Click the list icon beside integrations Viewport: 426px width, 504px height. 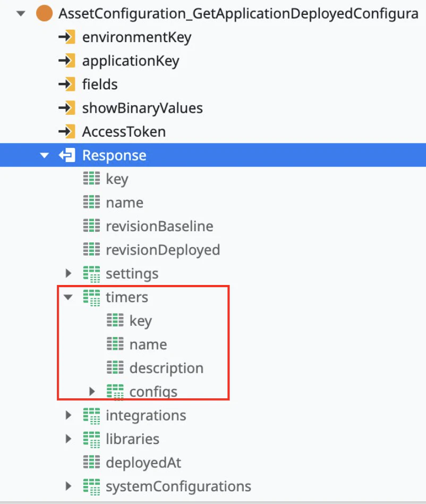tap(91, 416)
